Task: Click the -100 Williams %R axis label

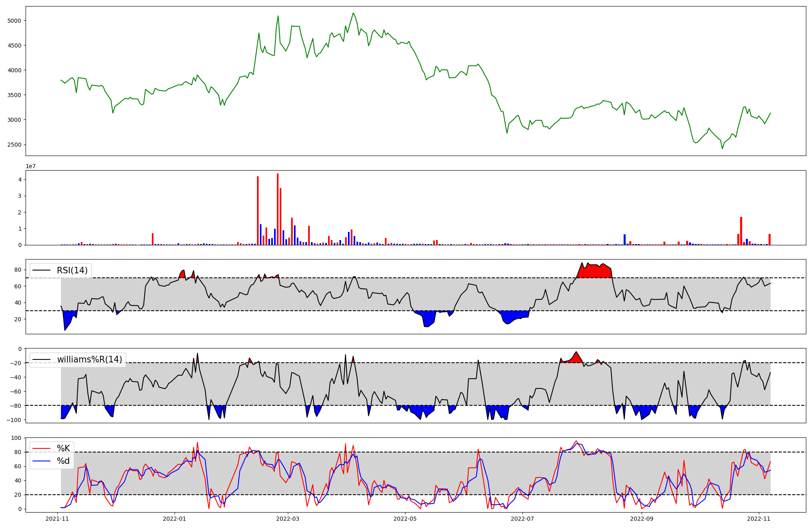Action: coord(14,420)
